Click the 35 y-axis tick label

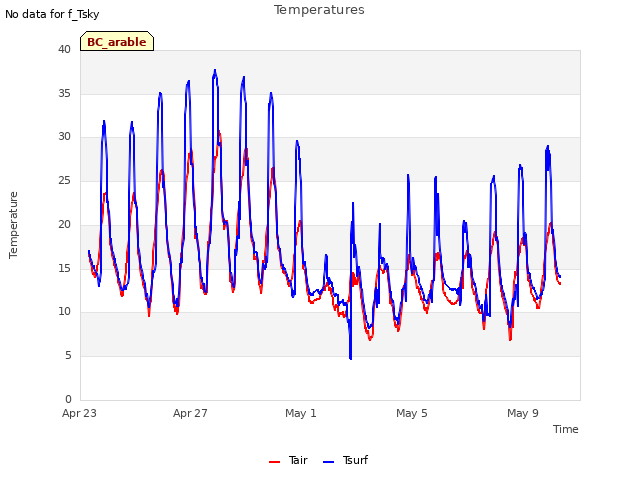tap(64, 93)
